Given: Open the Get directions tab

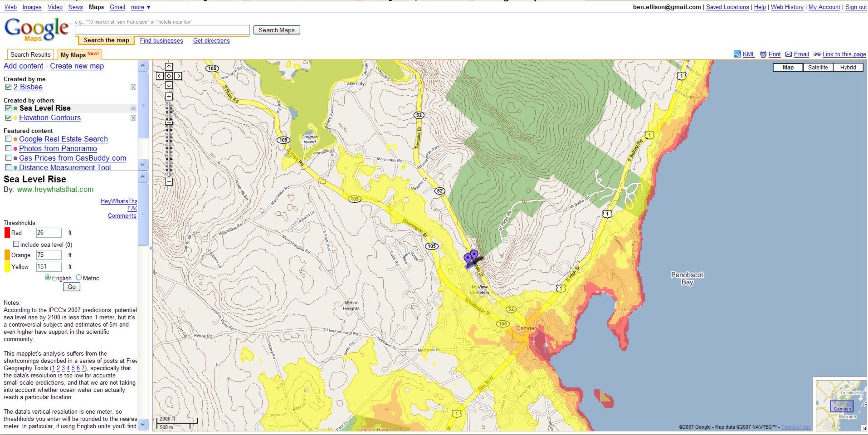Looking at the screenshot, I should [x=211, y=40].
